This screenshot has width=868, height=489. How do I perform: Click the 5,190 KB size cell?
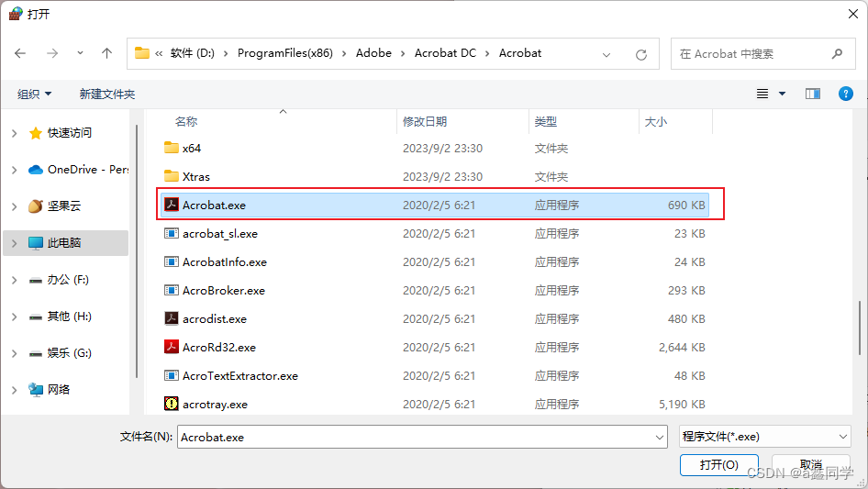click(x=682, y=405)
